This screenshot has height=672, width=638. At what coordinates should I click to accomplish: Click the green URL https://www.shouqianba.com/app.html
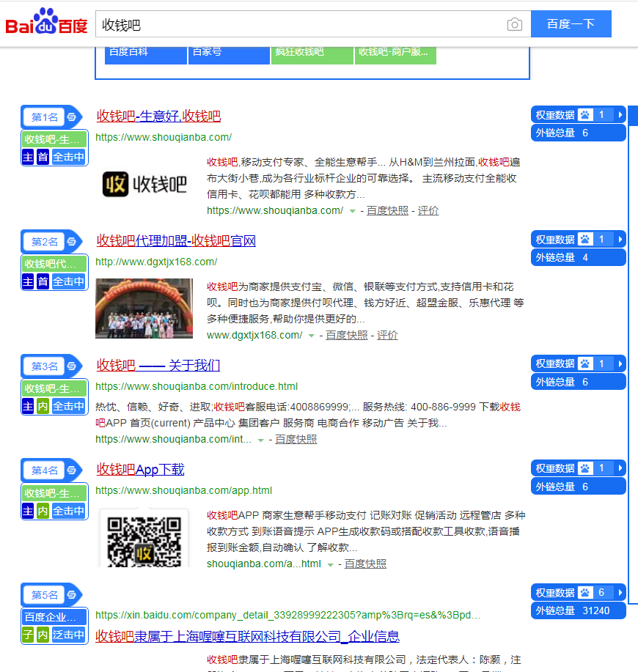pos(183,491)
